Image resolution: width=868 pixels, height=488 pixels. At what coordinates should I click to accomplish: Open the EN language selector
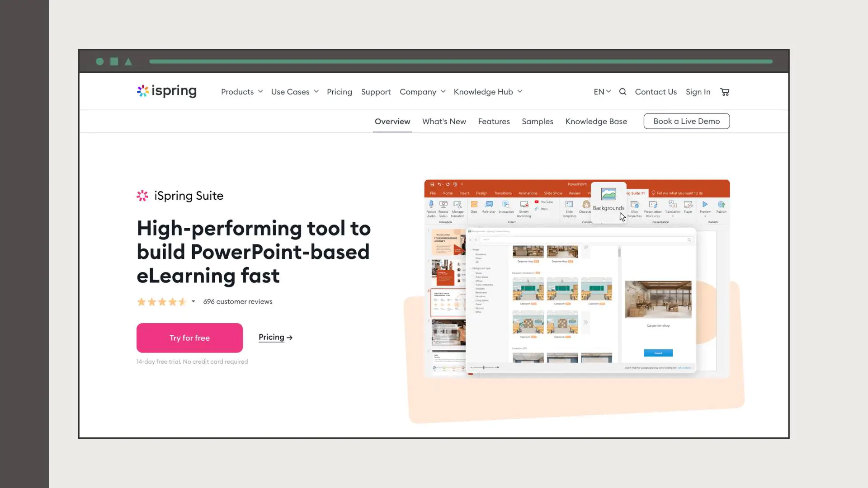602,92
